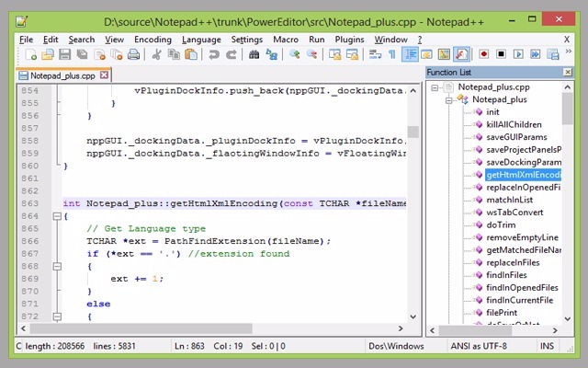Click the Copy toolbar icon

pos(174,54)
